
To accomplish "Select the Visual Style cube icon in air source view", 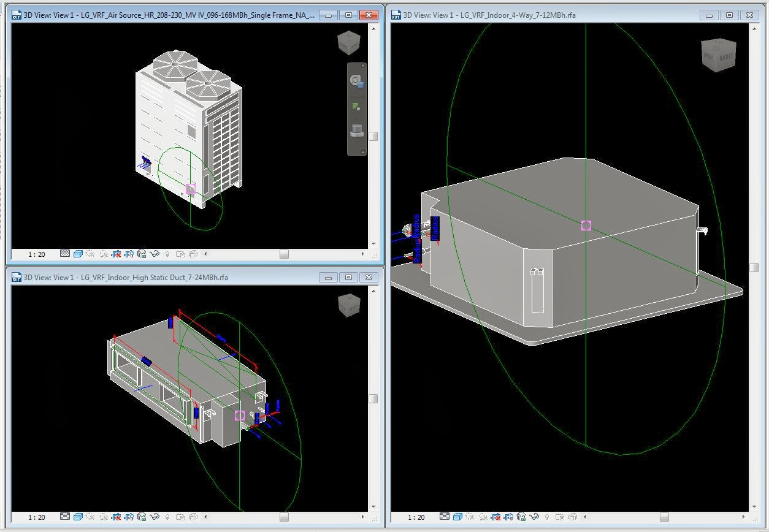I will (x=77, y=253).
